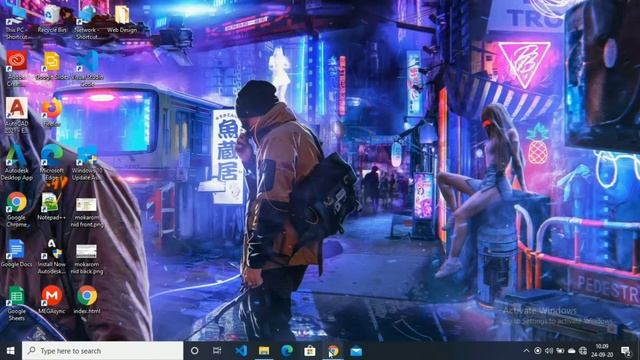
Task: Launch Visual Studio Code from taskbar
Action: click(241, 351)
